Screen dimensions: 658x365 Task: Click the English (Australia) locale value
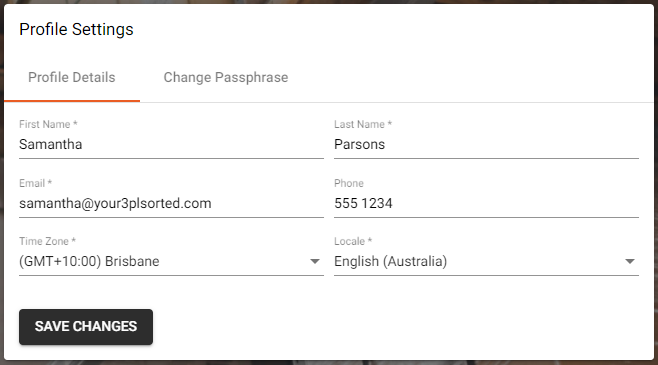pyautogui.click(x=390, y=261)
